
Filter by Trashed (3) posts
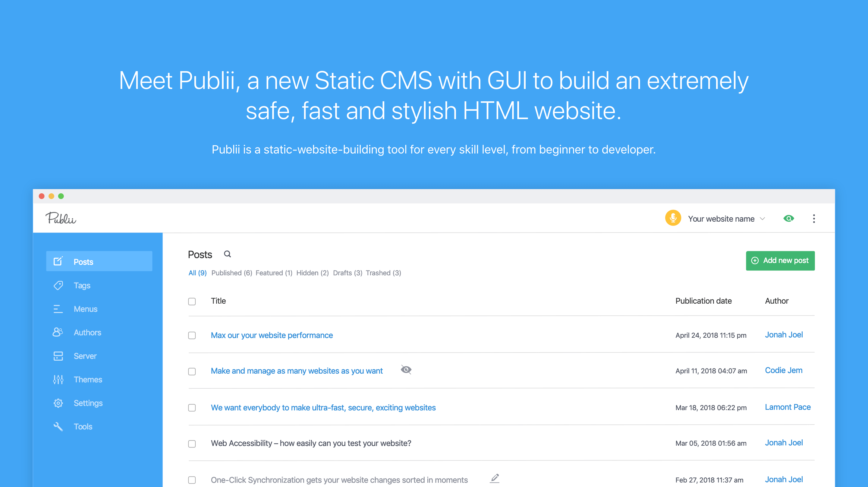pos(383,273)
